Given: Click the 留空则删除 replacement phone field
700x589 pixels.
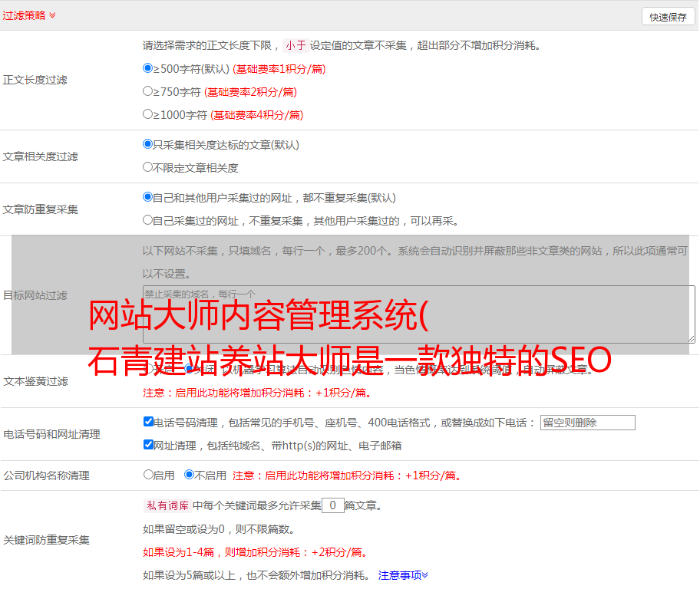Looking at the screenshot, I should [587, 423].
